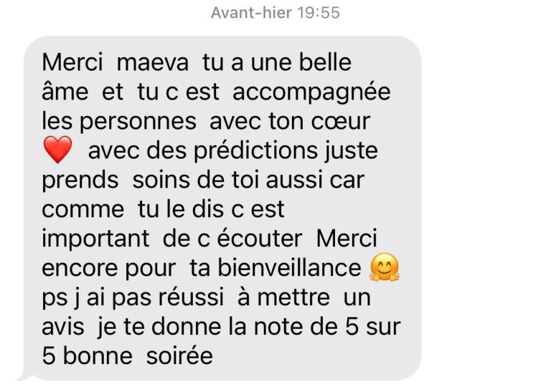Screen dimensions: 551x392
Task: Click the word 'mettre' in the ps line
Action: (293, 297)
